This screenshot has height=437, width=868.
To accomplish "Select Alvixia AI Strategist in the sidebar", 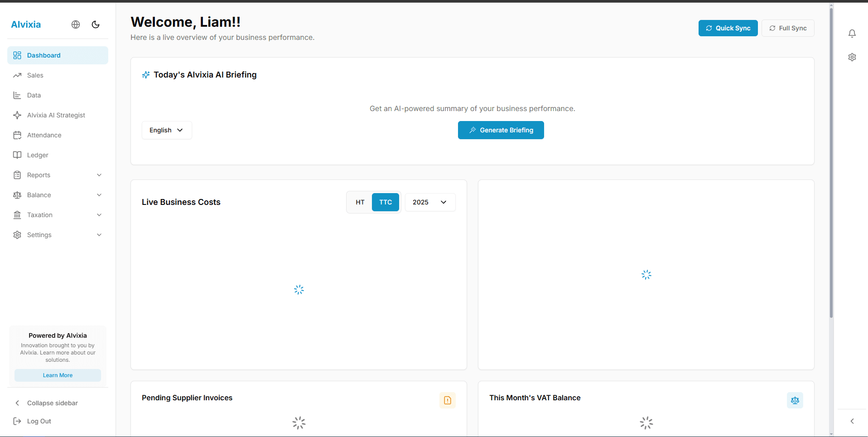I will click(56, 115).
